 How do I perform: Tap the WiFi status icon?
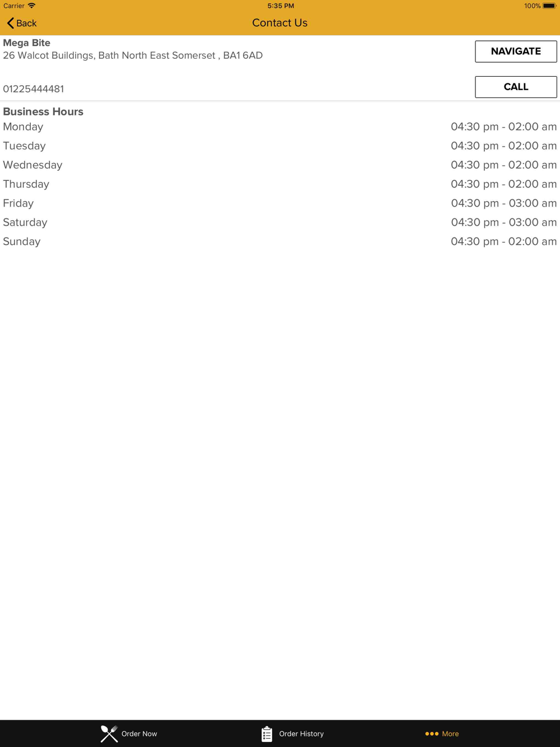click(32, 6)
